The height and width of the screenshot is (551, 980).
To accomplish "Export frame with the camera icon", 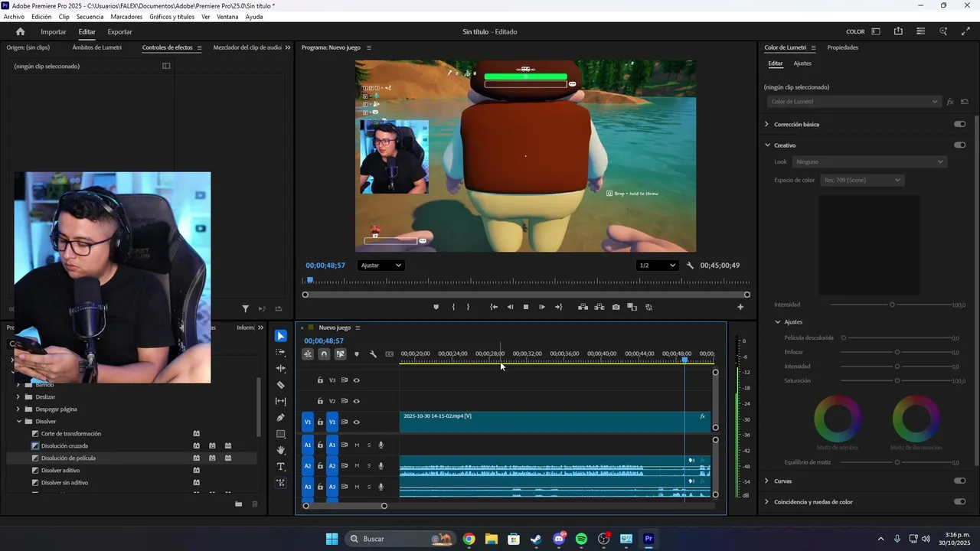I will [616, 307].
